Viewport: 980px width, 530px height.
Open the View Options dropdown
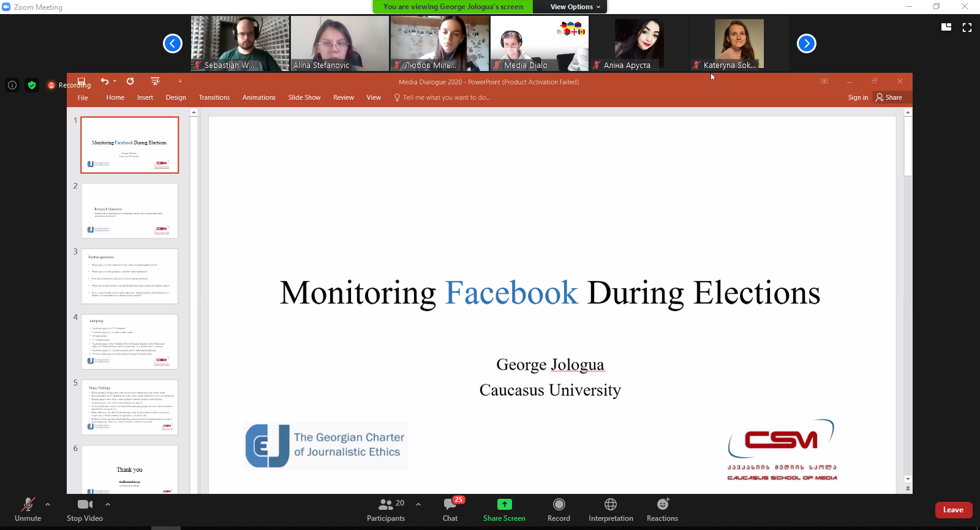pyautogui.click(x=575, y=7)
